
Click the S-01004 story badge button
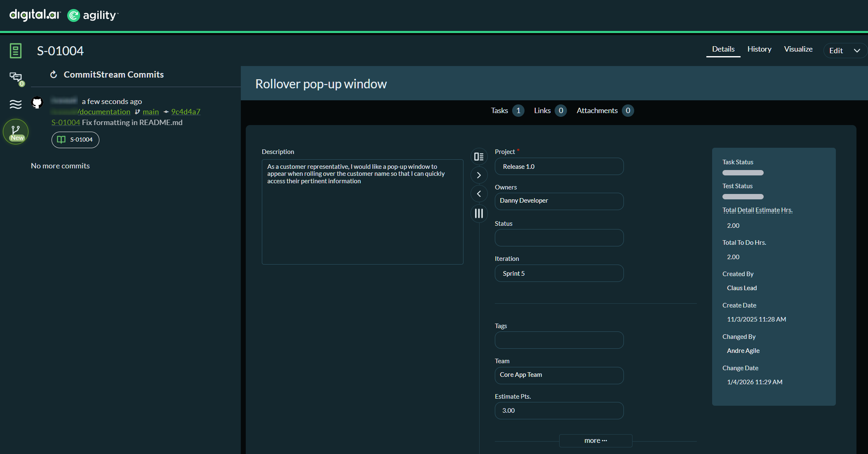point(75,140)
